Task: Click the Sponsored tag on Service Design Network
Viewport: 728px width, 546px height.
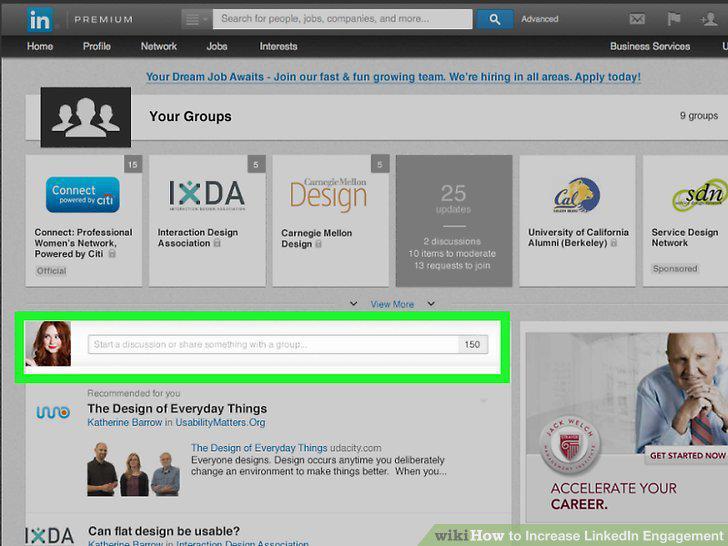Action: point(675,268)
